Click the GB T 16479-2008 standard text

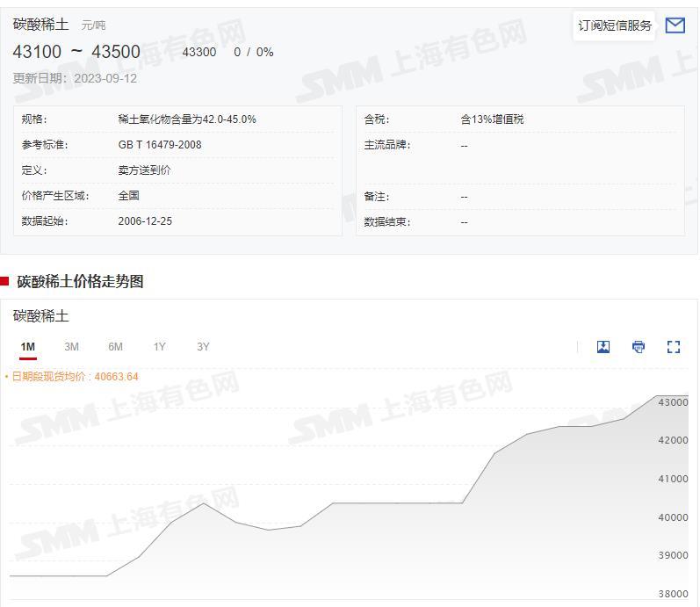click(160, 145)
